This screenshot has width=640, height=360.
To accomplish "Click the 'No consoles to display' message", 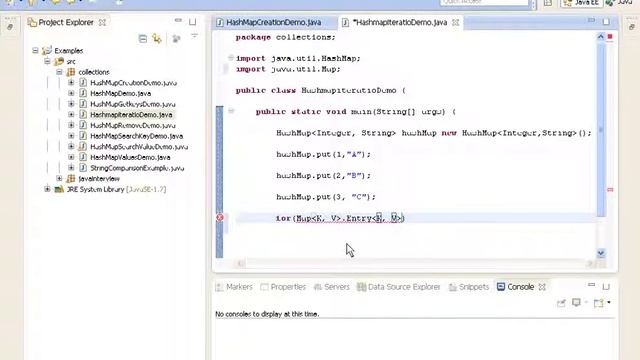I will click(267, 314).
